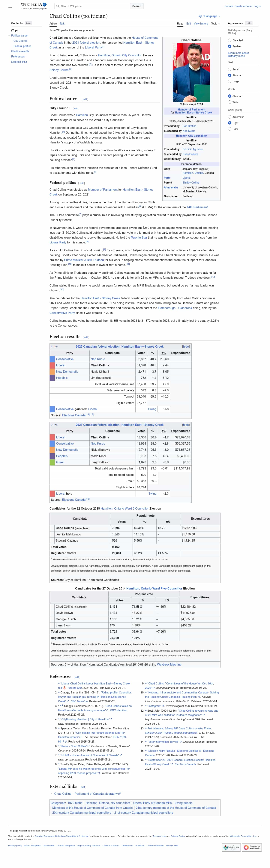Open Elections Canada source under 2021 table
This screenshot has height=868, width=270.
tap(73, 500)
